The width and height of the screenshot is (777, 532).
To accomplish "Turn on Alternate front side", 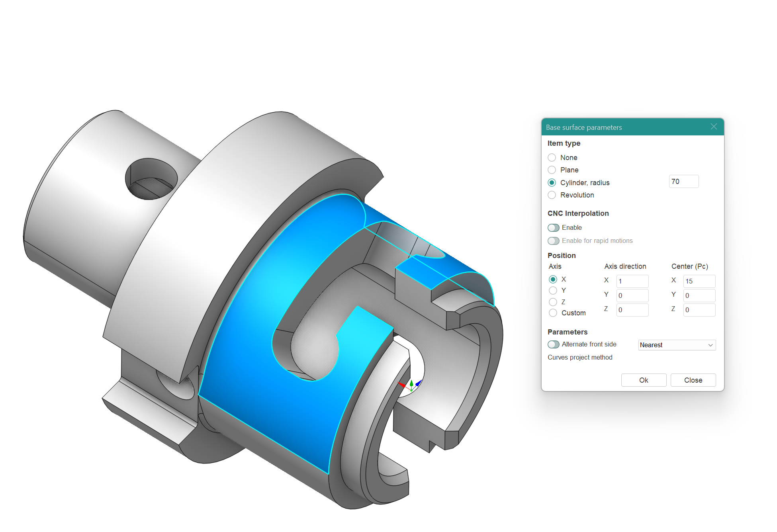I will [554, 344].
